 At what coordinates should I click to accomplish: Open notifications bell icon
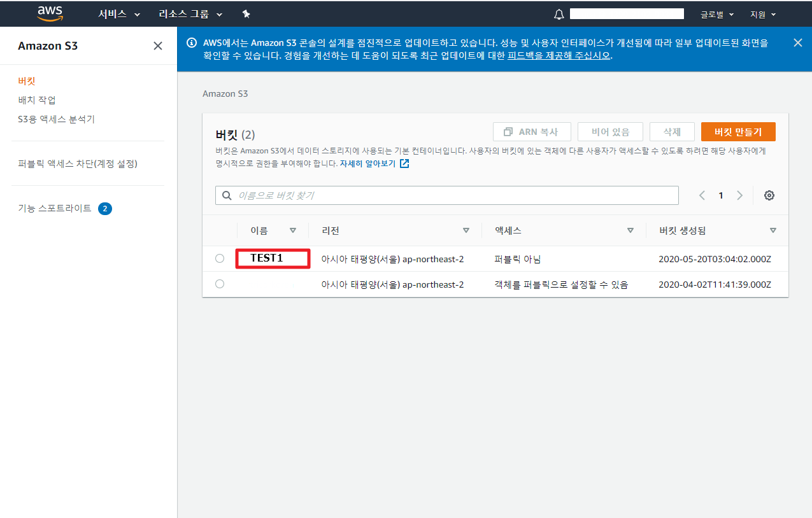559,14
